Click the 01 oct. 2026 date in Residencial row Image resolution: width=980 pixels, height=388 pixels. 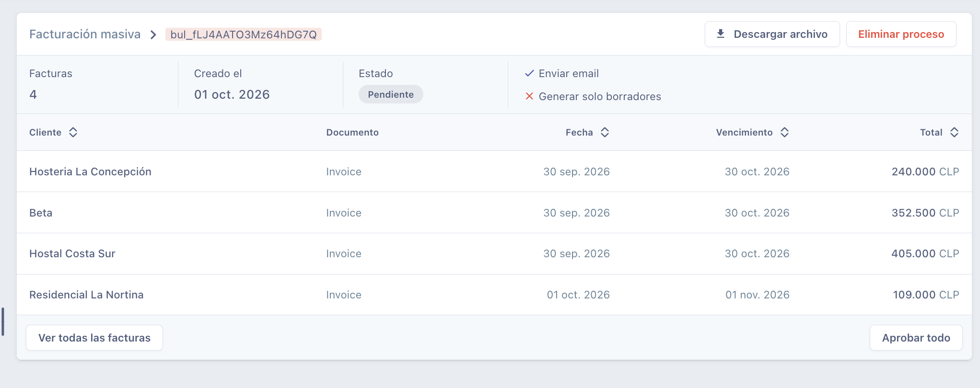tap(578, 295)
